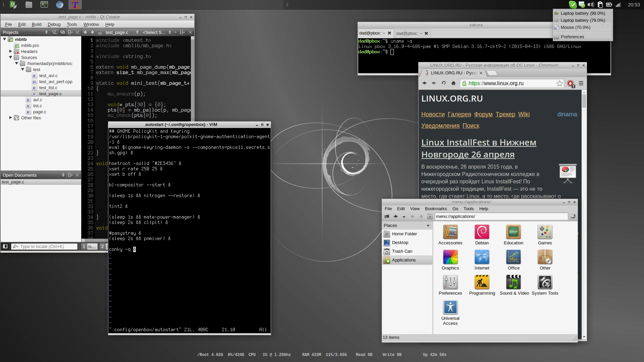
Task: Open the Debug menu in Qt Creator
Action: pyautogui.click(x=54, y=24)
